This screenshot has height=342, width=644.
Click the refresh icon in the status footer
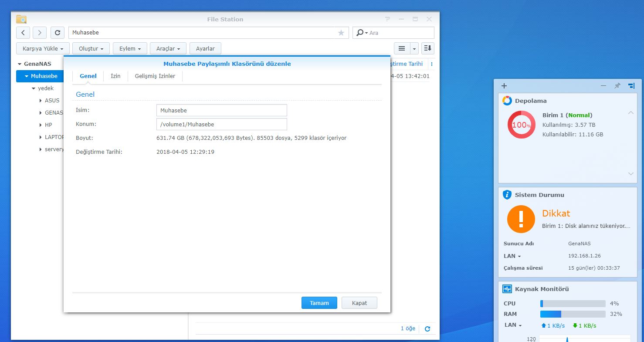(427, 329)
